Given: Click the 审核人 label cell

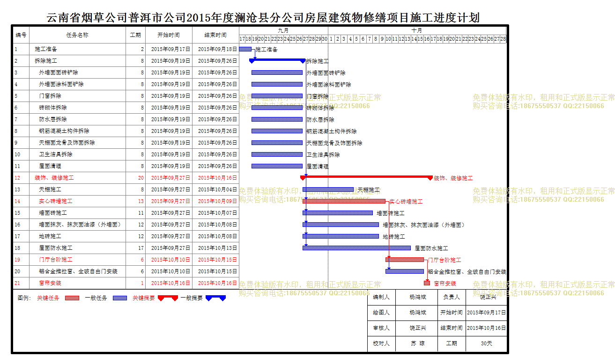Looking at the screenshot, I should (381, 328).
